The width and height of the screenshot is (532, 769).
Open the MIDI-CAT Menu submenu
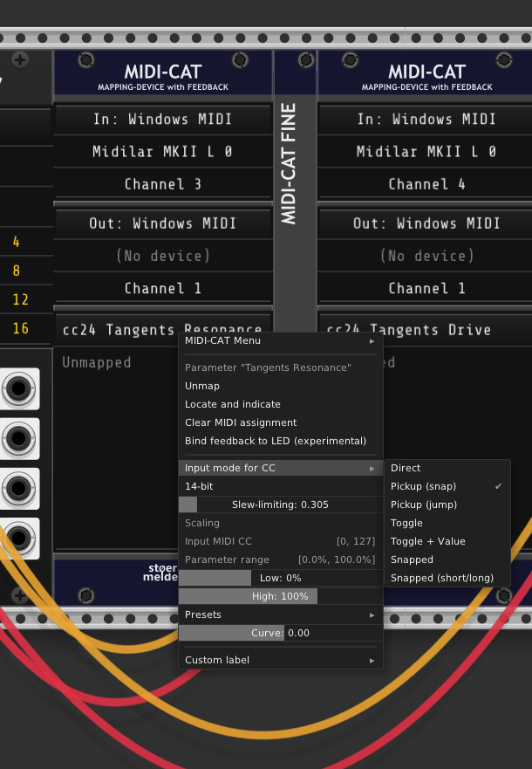(x=280, y=340)
